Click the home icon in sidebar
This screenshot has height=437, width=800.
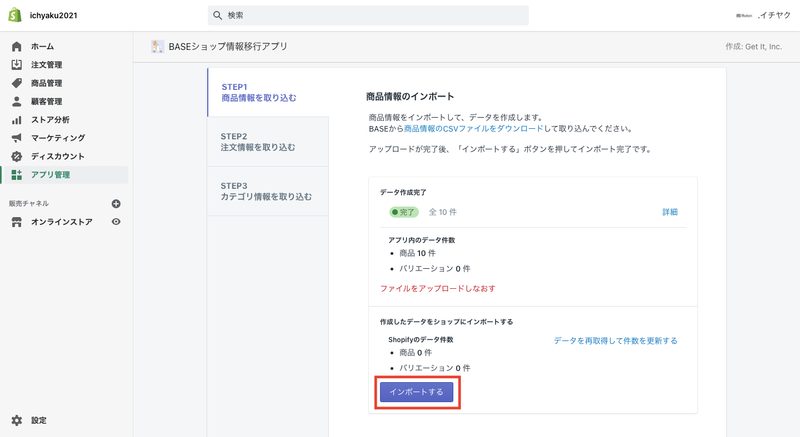pyautogui.click(x=16, y=46)
